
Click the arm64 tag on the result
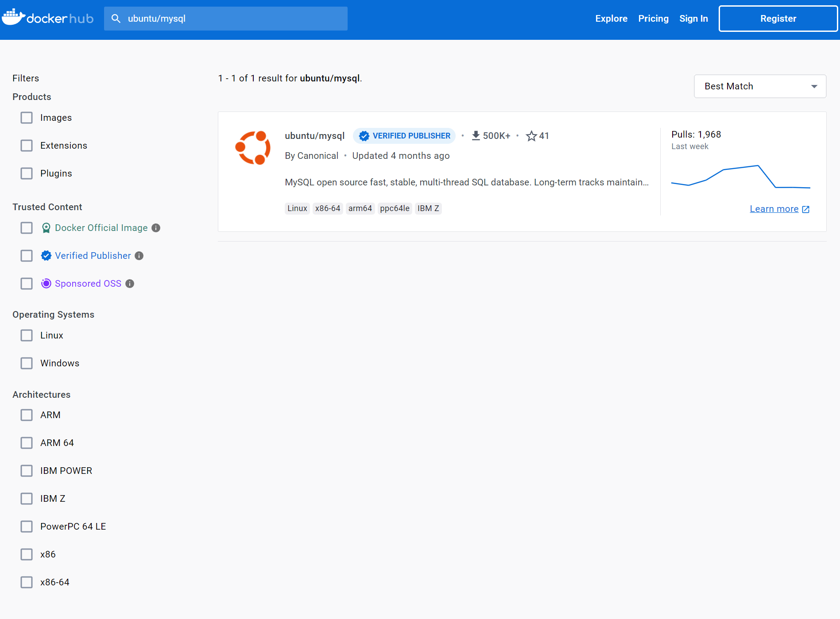tap(360, 208)
